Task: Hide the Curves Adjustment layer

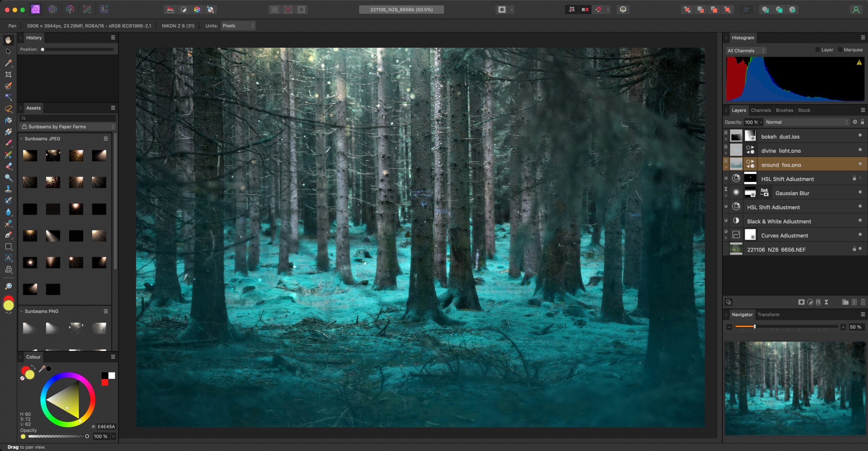Action: coord(860,234)
